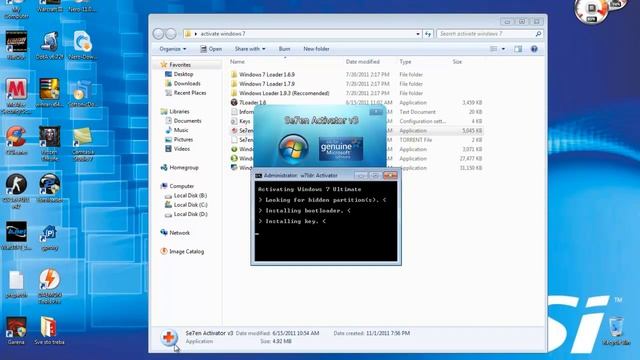Open Documents library
Screen dimensions: 640x360
187,121
